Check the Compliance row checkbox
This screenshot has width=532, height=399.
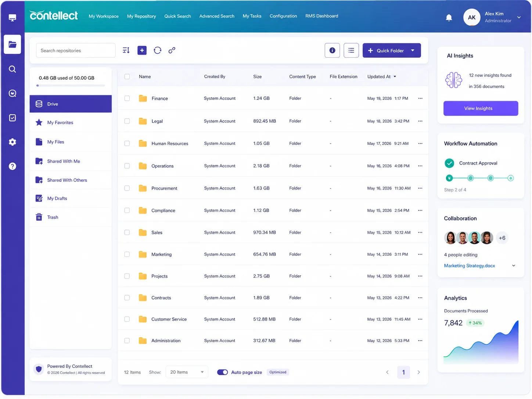pyautogui.click(x=127, y=210)
